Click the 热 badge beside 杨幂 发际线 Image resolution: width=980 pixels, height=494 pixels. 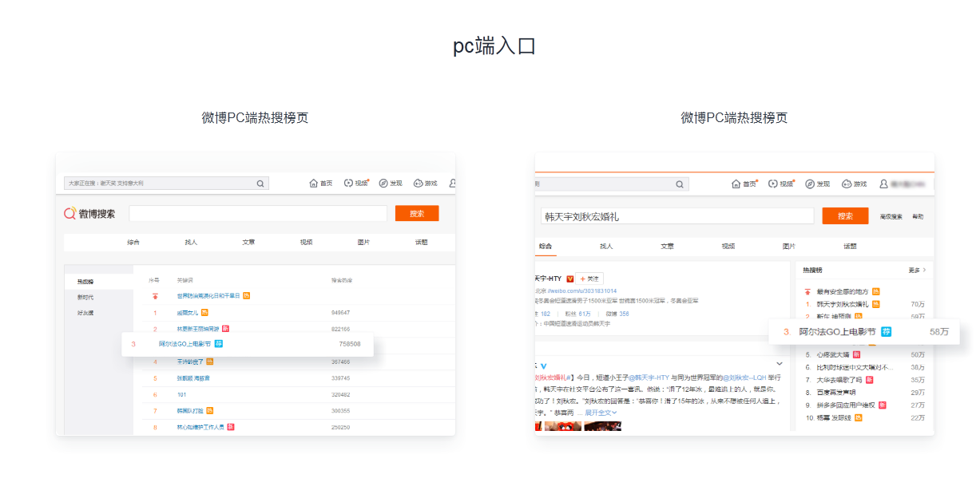tap(859, 417)
